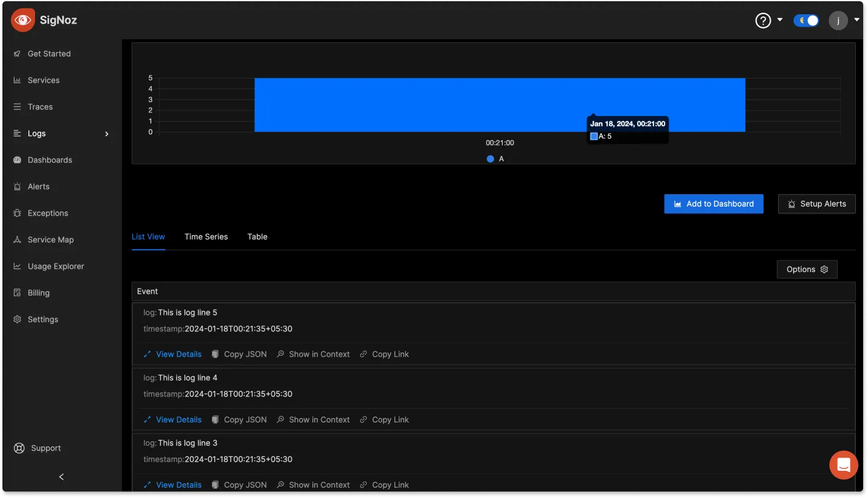Click the Service Map nodes icon

click(x=17, y=240)
